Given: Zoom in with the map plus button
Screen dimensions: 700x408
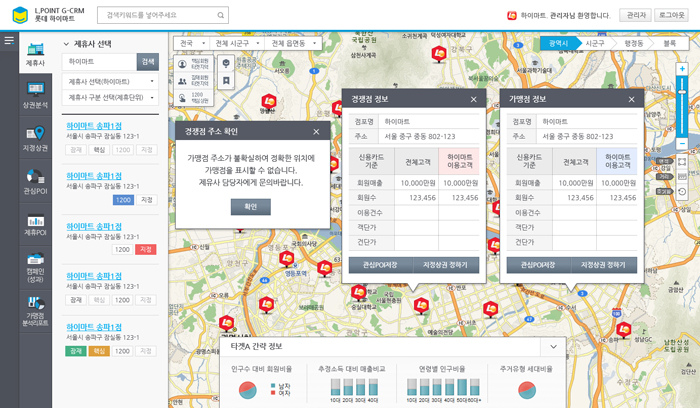Looking at the screenshot, I should (x=682, y=69).
